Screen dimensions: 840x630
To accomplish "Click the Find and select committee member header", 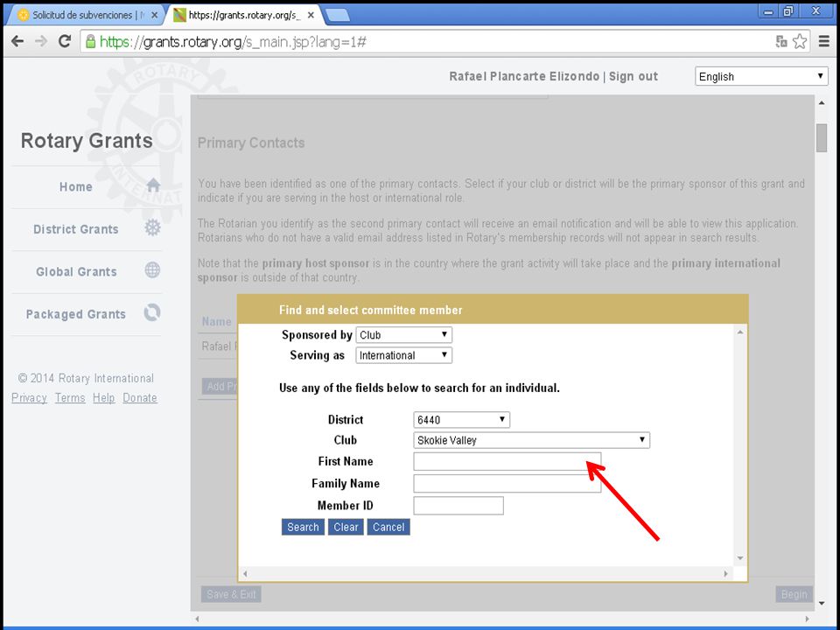I will pos(371,310).
